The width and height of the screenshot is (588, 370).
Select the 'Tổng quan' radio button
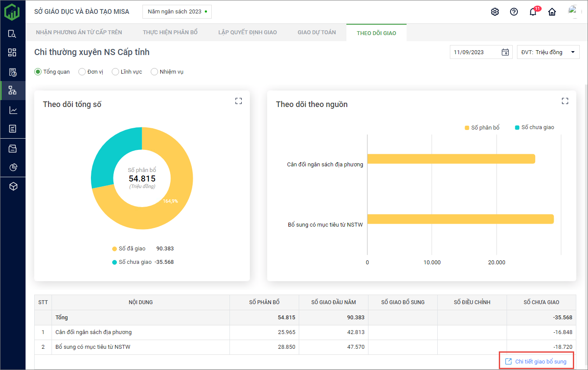click(x=38, y=72)
